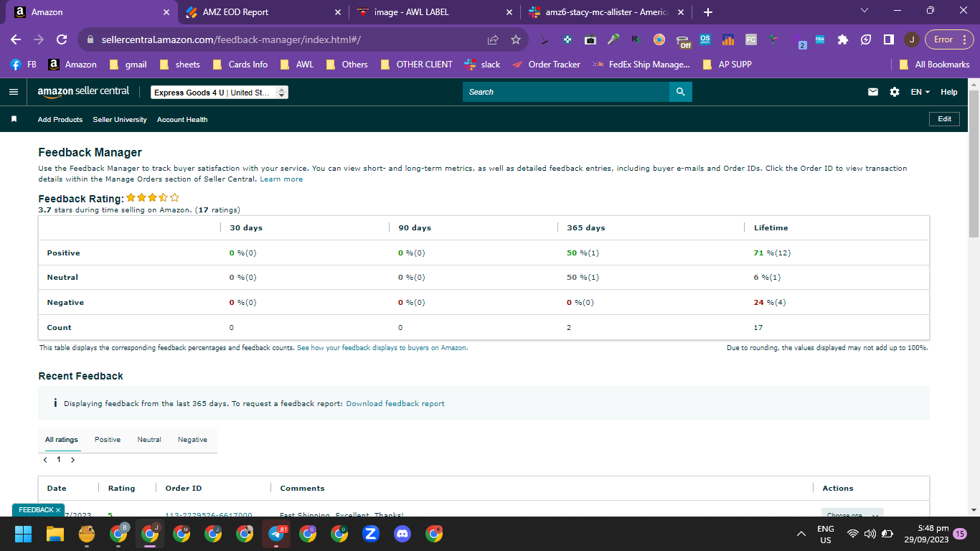Switch to the amz6-stacy-mc-allister browser tab
The height and width of the screenshot is (551, 980).
[606, 12]
